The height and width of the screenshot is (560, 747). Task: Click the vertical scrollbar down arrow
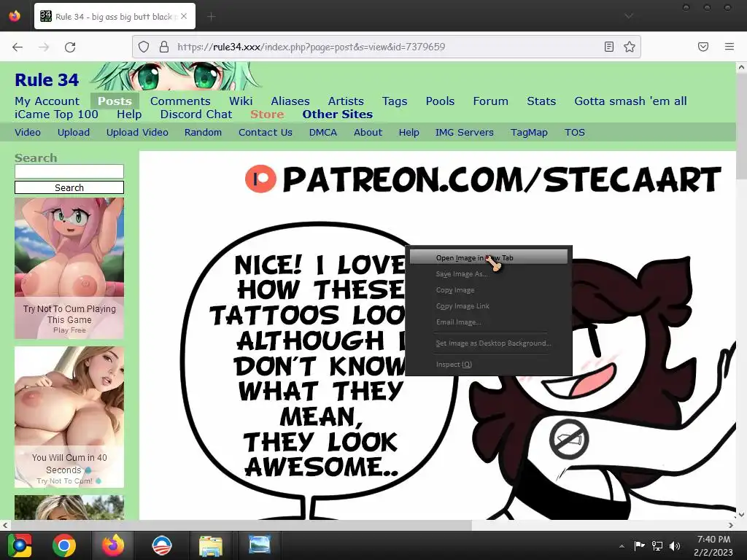[741, 515]
